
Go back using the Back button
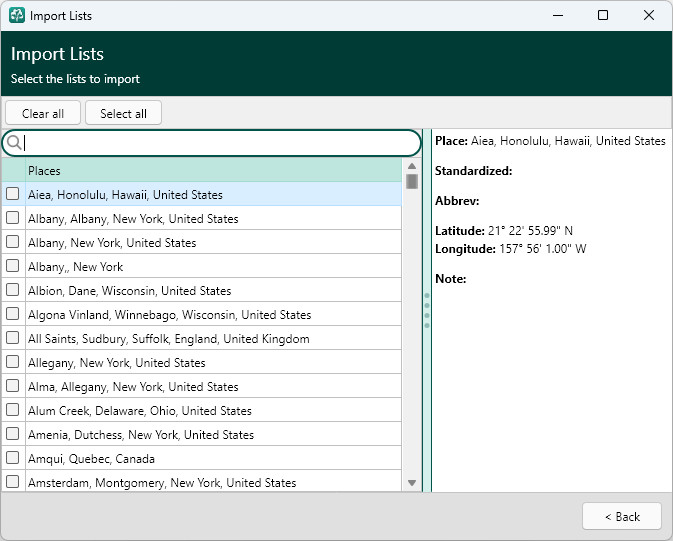click(621, 517)
